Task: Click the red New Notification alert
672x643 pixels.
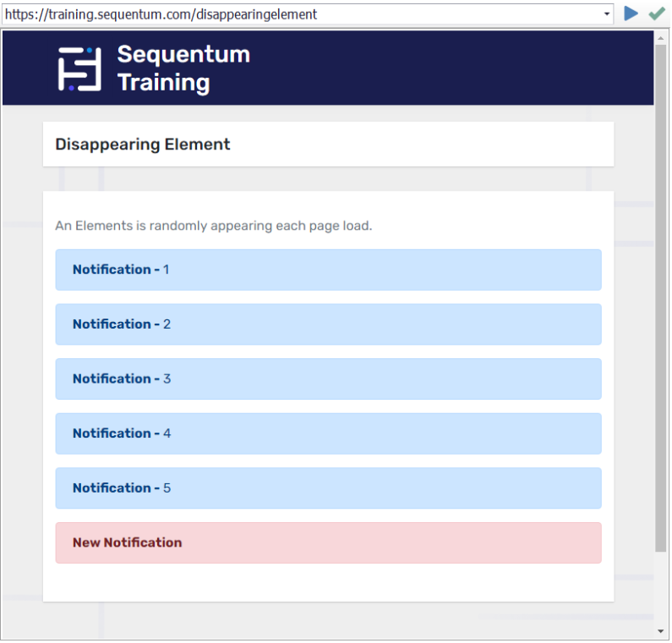Action: click(328, 542)
